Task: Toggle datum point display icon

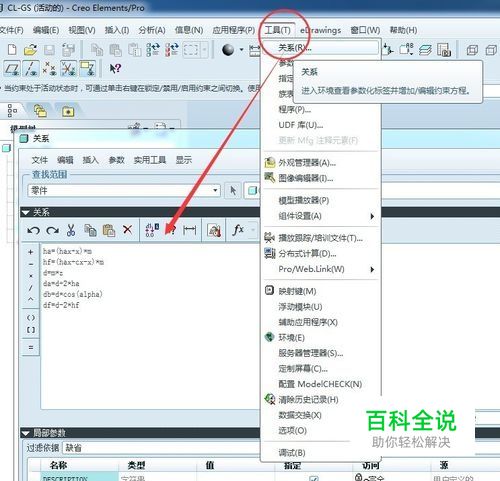Action: pos(50,69)
